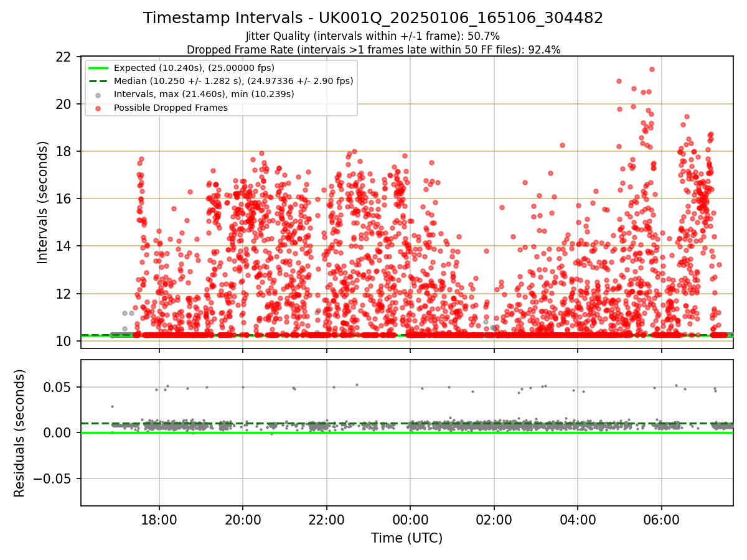Click the highest red outlier point near 21.5 seconds

pos(652,69)
